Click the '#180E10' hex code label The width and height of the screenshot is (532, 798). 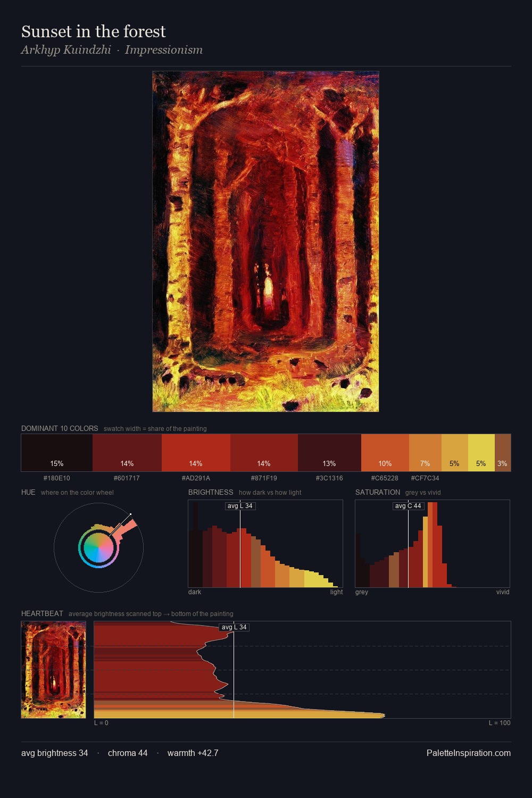(57, 478)
